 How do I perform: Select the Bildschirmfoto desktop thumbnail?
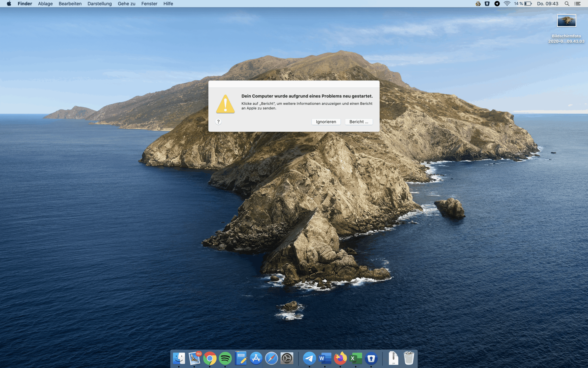[566, 21]
